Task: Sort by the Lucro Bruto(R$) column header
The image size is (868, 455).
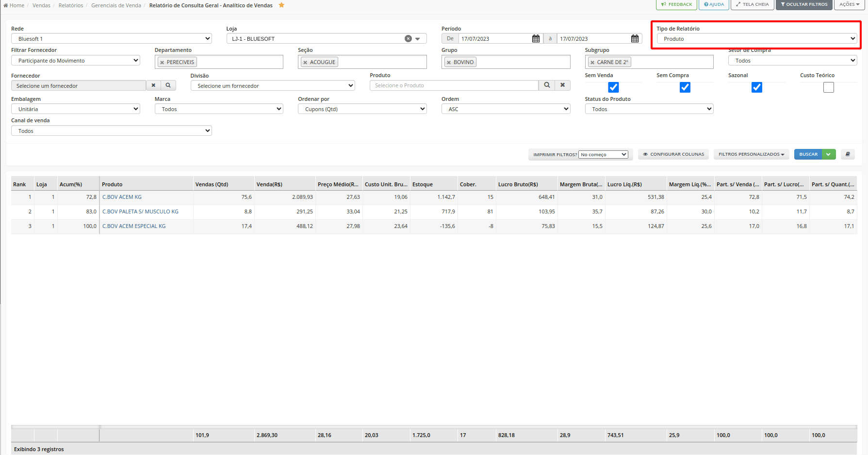Action: 527,184
